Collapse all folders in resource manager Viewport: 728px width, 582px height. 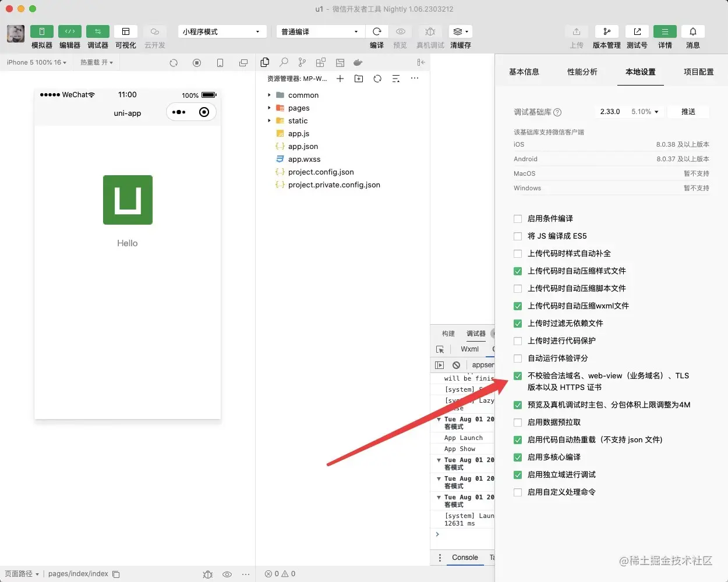click(396, 79)
